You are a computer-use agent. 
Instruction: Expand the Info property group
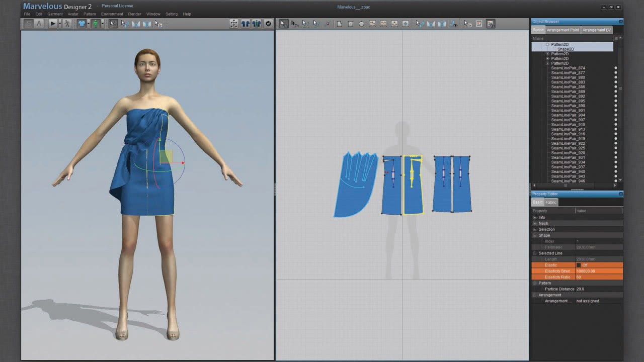[535, 217]
